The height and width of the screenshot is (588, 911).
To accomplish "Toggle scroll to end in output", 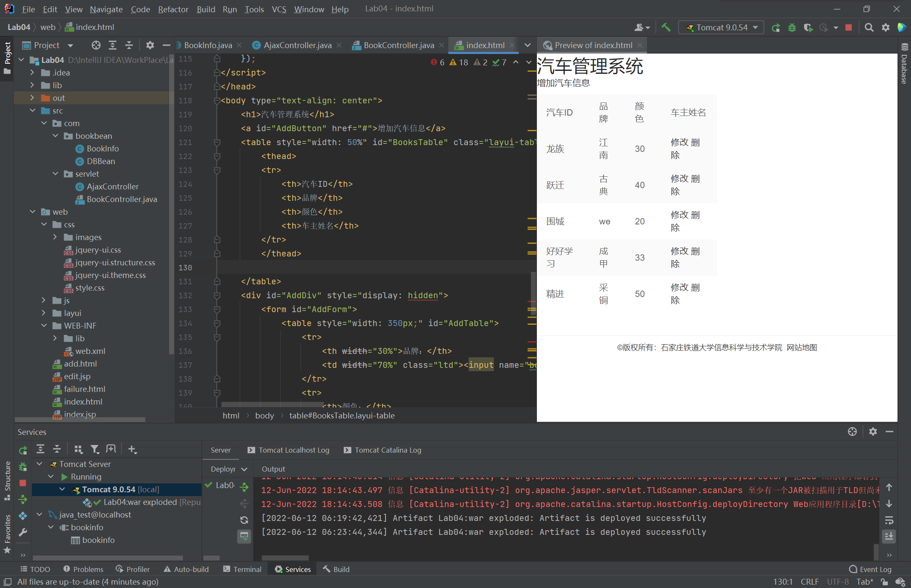I will [x=889, y=537].
